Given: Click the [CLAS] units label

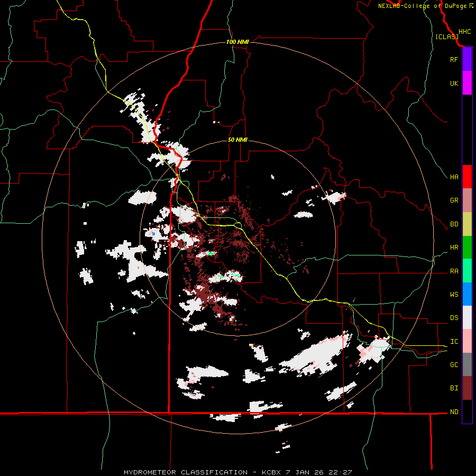Looking at the screenshot, I should coord(447,37).
